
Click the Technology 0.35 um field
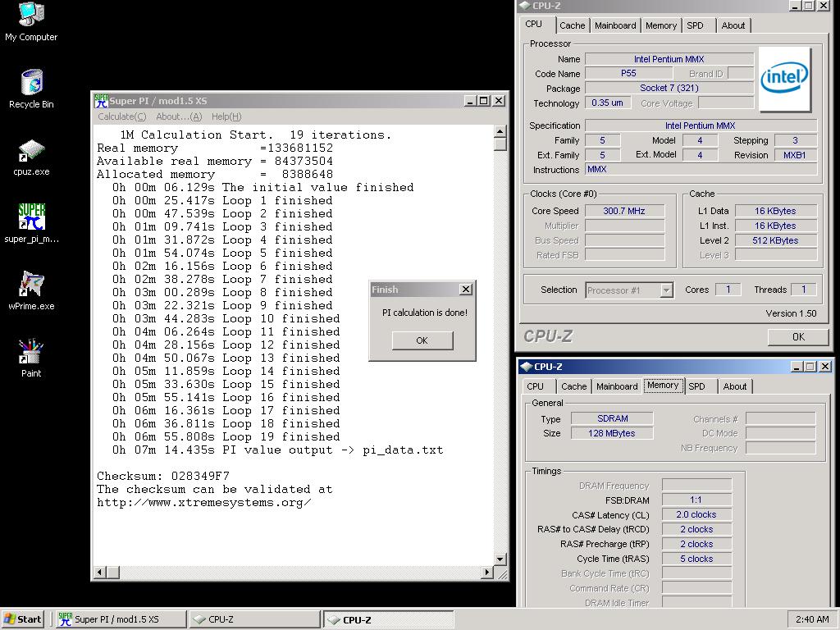point(608,103)
